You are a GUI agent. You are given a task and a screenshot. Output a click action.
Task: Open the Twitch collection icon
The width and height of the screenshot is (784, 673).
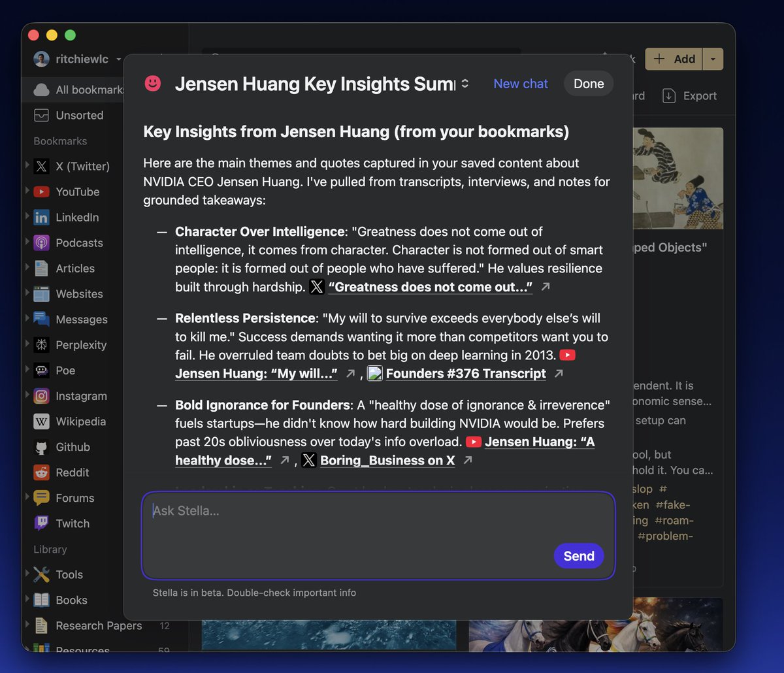41,523
